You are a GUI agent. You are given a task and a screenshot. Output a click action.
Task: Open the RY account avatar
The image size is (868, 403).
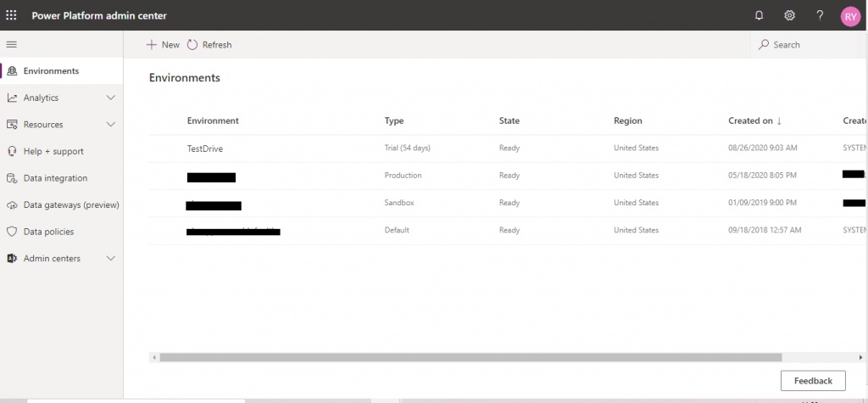tap(850, 16)
